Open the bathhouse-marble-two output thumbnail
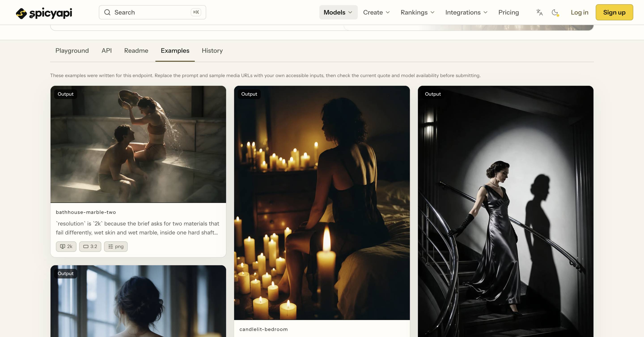This screenshot has width=644, height=337. click(x=138, y=144)
